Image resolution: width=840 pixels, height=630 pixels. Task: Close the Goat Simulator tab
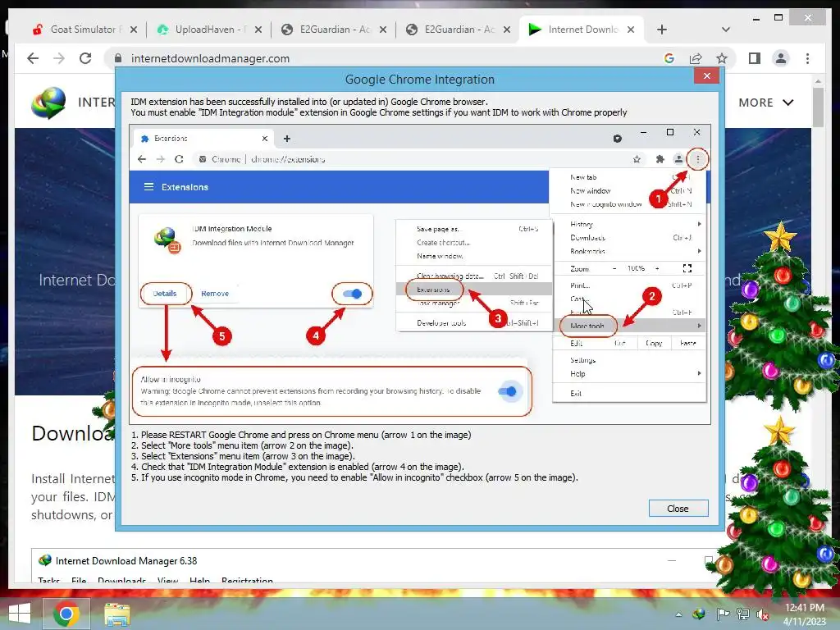coord(134,30)
